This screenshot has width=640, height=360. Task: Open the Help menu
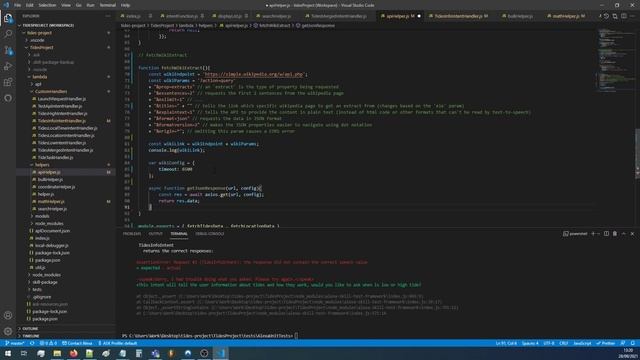[x=125, y=5]
